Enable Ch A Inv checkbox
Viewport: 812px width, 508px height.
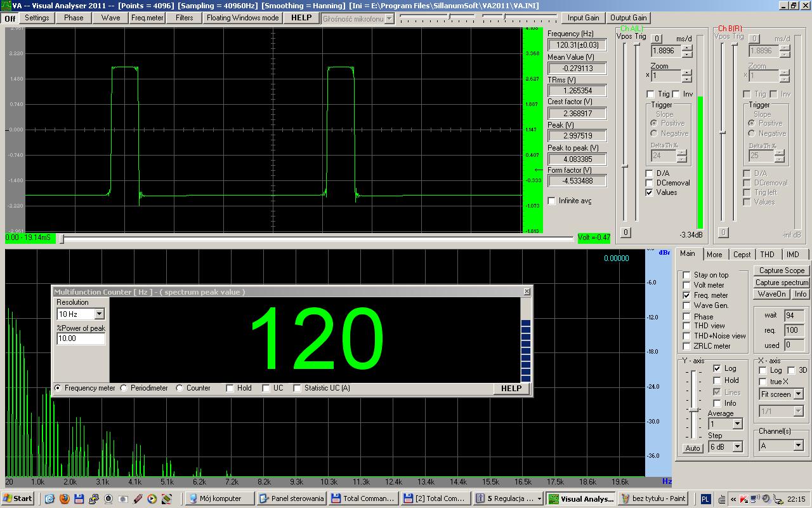click(x=676, y=94)
